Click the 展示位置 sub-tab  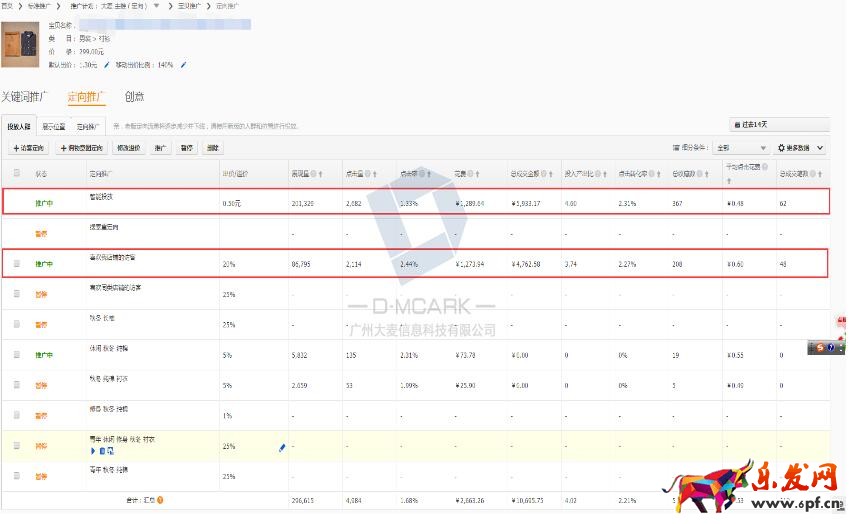click(54, 127)
